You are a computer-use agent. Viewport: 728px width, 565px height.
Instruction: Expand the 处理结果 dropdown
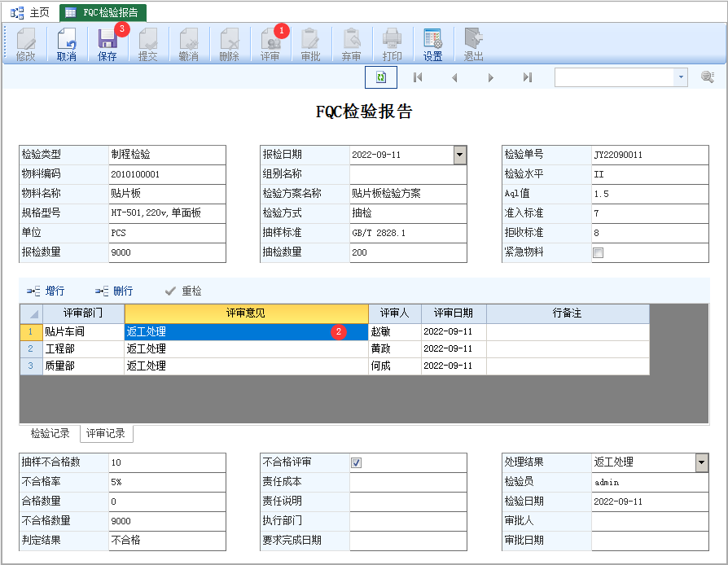(x=701, y=462)
